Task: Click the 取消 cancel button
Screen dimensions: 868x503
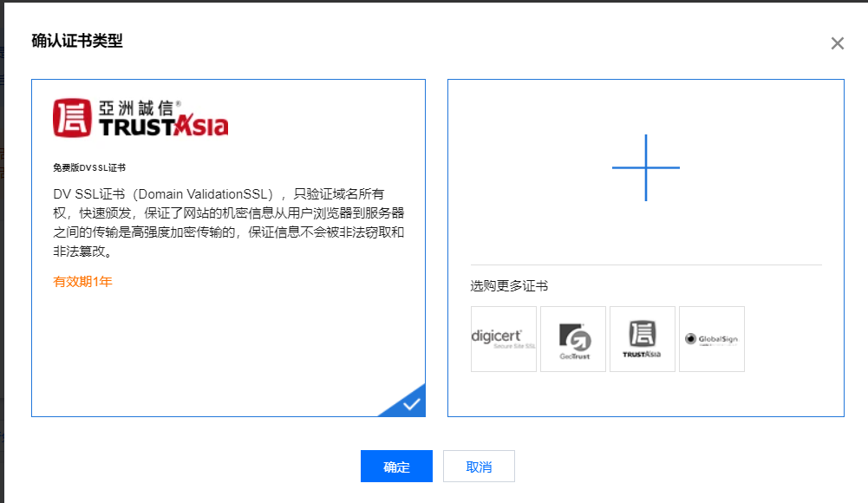Action: [479, 466]
